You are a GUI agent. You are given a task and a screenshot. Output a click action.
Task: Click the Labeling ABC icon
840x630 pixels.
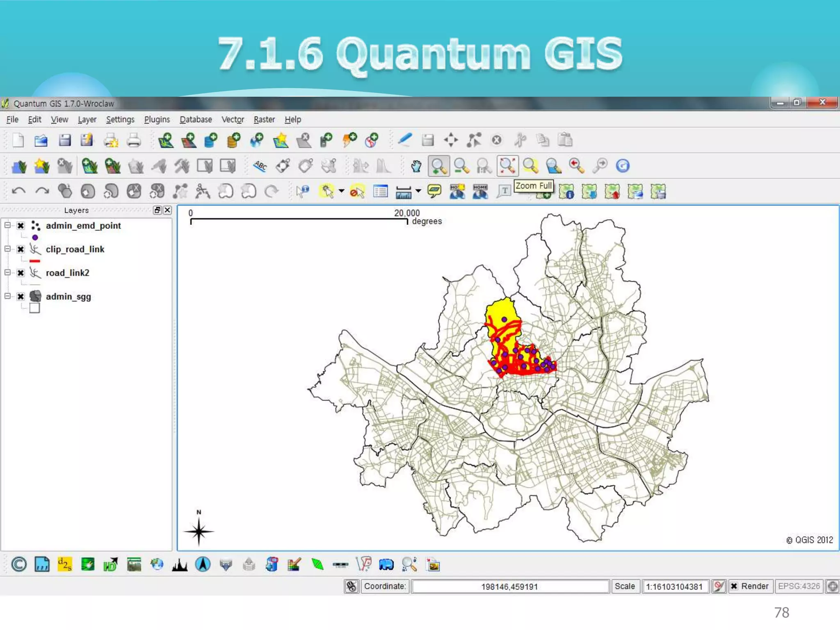tap(260, 166)
